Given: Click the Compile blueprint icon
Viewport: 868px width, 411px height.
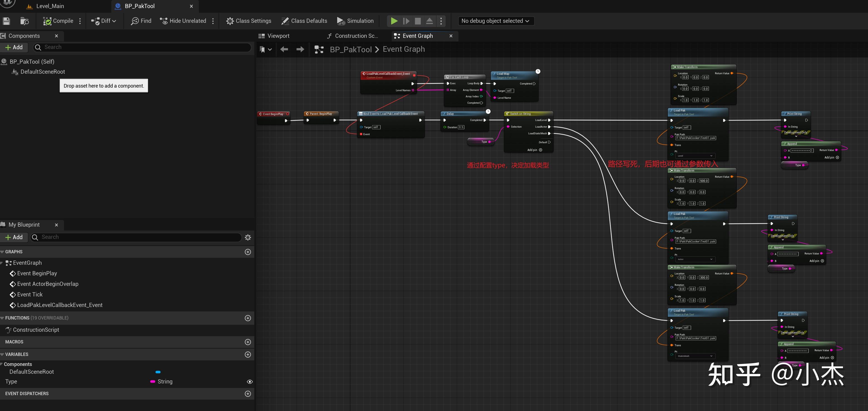Looking at the screenshot, I should click(48, 21).
